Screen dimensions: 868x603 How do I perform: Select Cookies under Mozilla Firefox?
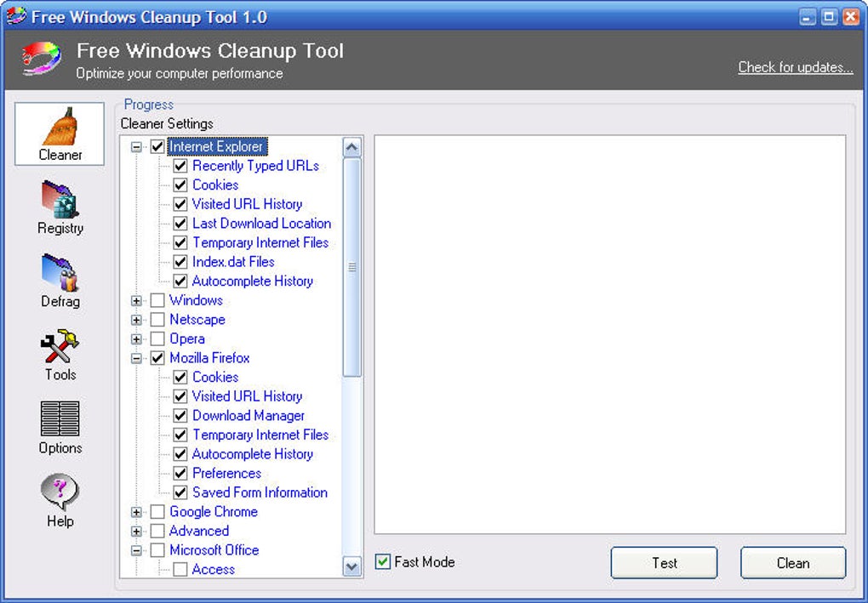[215, 378]
